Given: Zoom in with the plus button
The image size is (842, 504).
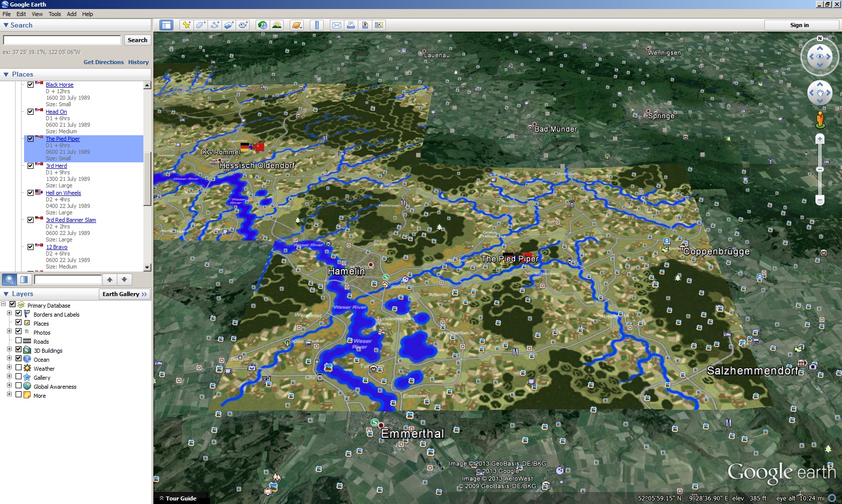Looking at the screenshot, I should [820, 139].
